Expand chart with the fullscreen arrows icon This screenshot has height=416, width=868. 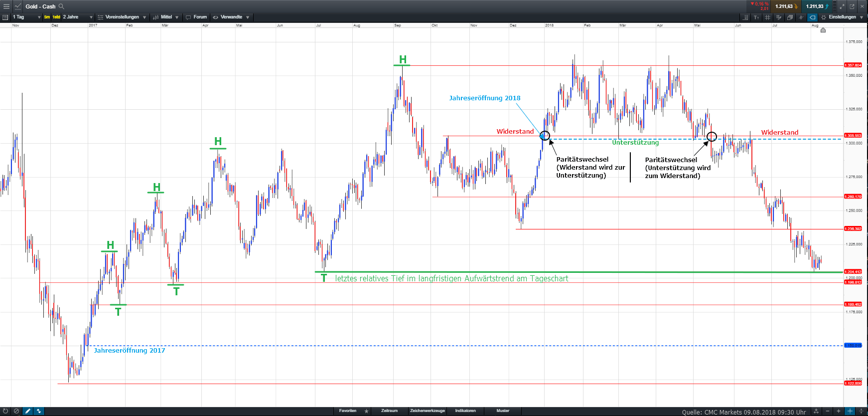(x=842, y=6)
